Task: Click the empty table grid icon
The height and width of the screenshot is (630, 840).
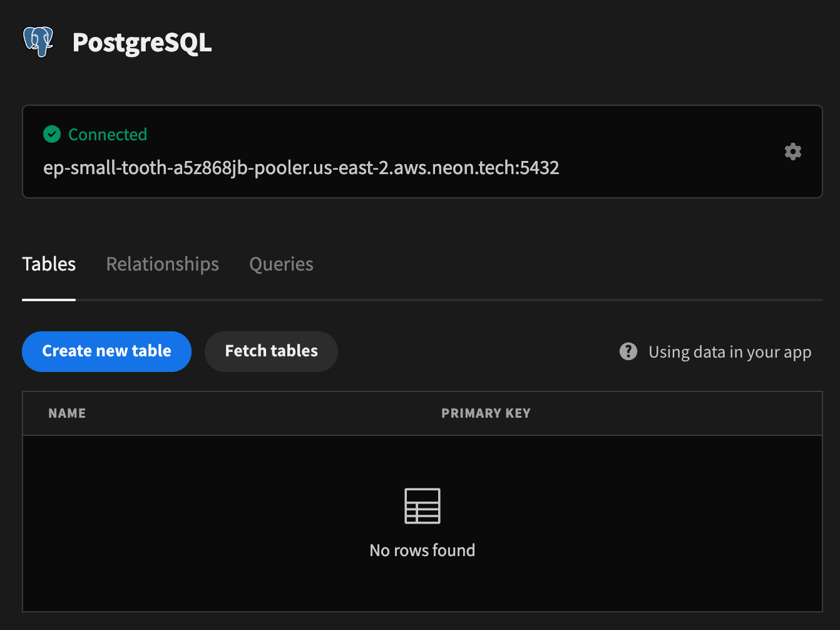Action: coord(423,506)
